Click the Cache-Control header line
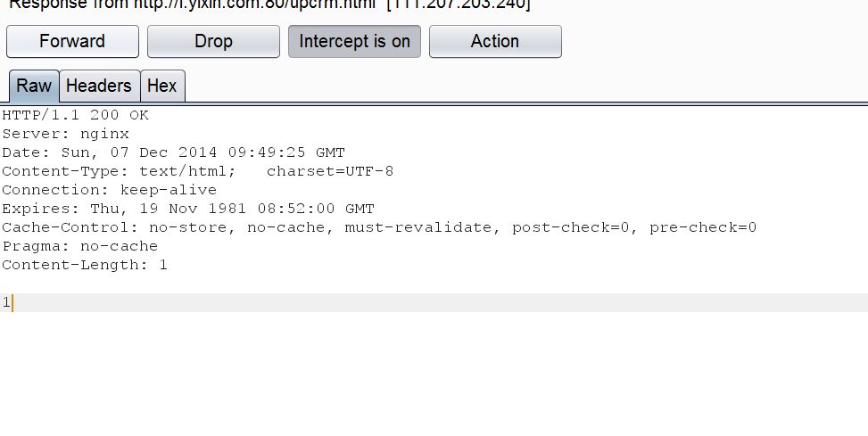 [379, 228]
